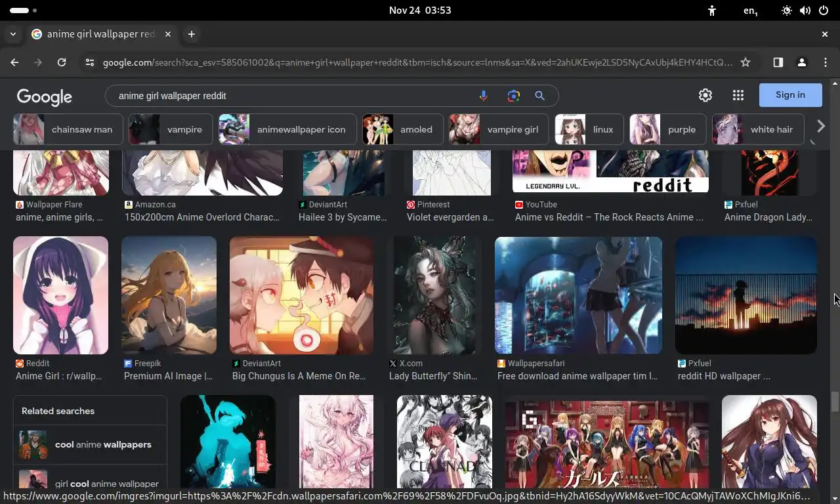This screenshot has height=504, width=840.
Task: Open the tab search dropdown
Action: [13, 34]
